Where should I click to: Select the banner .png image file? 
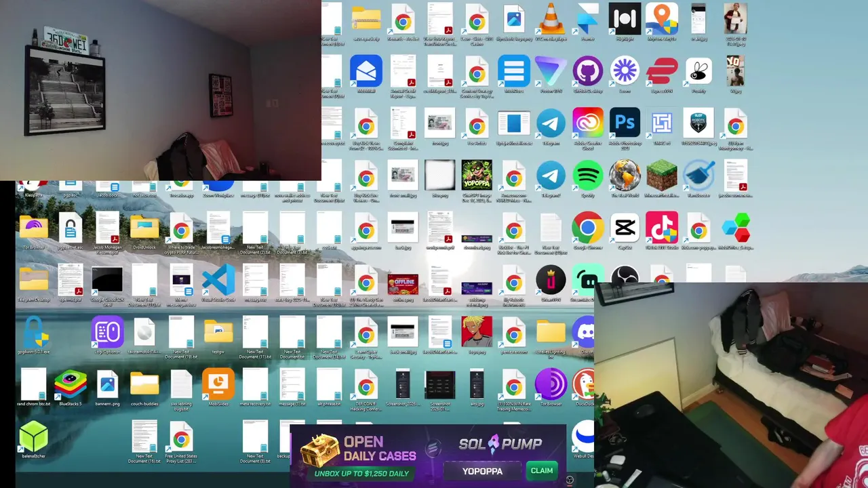coord(107,385)
